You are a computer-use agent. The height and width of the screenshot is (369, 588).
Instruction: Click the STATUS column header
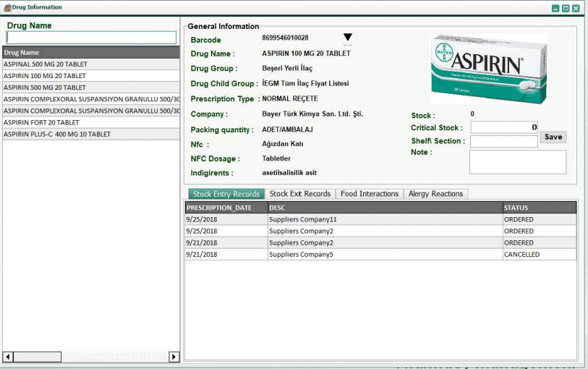point(539,208)
